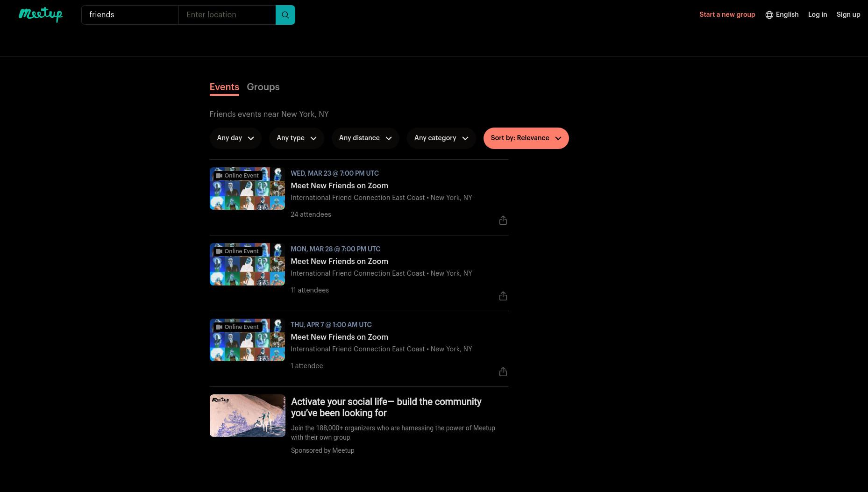
Task: Click Sponsored by Meetup text
Action: 322,450
